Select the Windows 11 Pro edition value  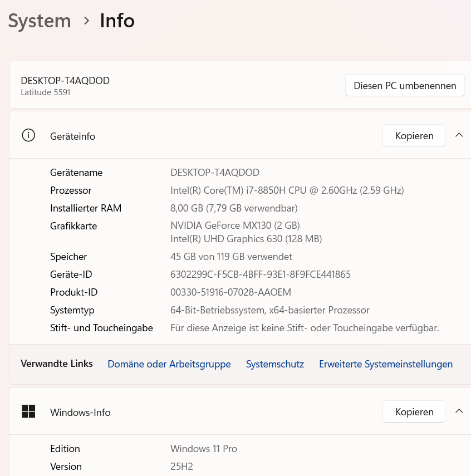[203, 449]
